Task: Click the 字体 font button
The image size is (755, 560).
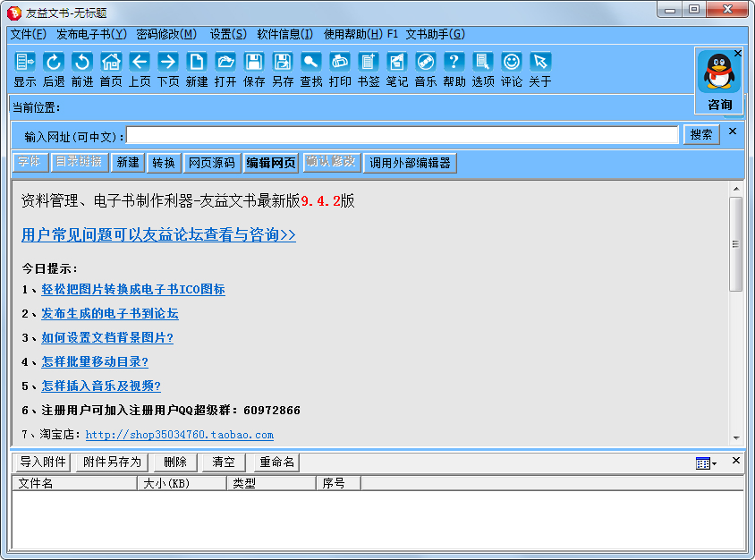Action: (x=30, y=162)
